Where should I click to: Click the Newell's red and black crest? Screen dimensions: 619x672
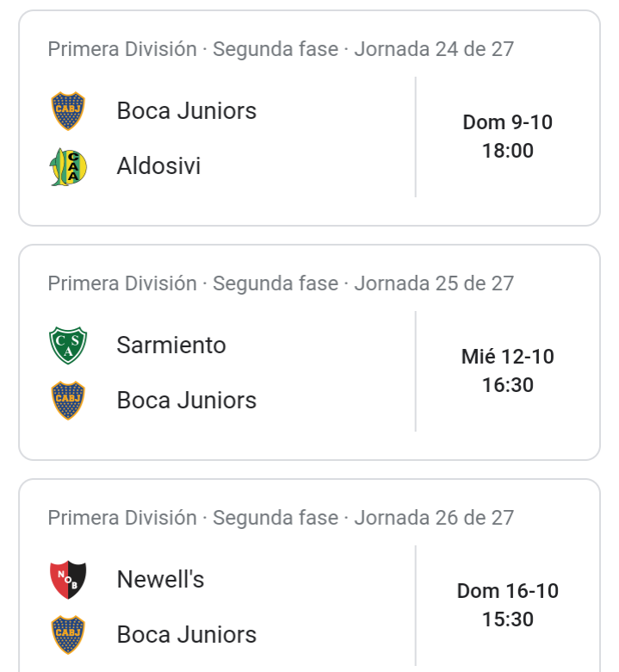coord(68,580)
